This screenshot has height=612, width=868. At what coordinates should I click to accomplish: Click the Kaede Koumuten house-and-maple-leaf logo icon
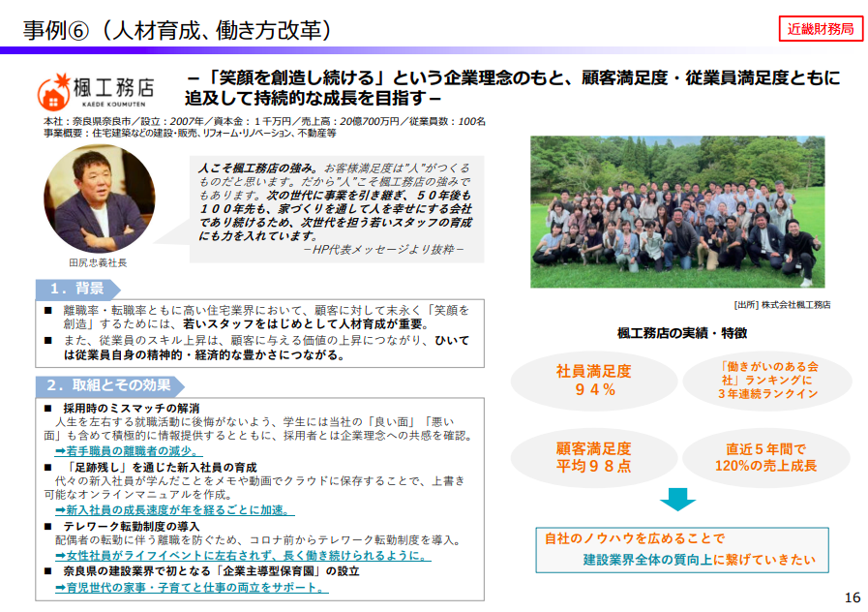pyautogui.click(x=53, y=91)
